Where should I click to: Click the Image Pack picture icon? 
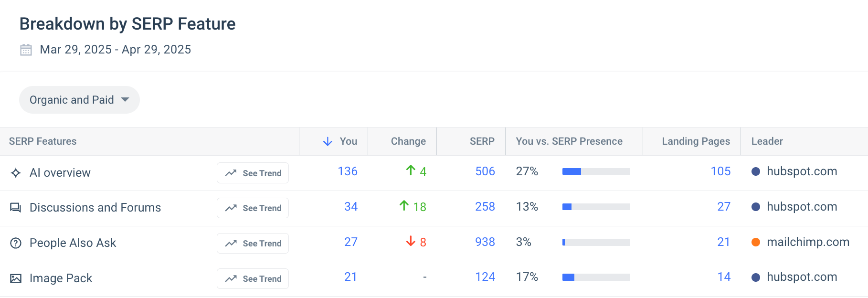coord(16,277)
